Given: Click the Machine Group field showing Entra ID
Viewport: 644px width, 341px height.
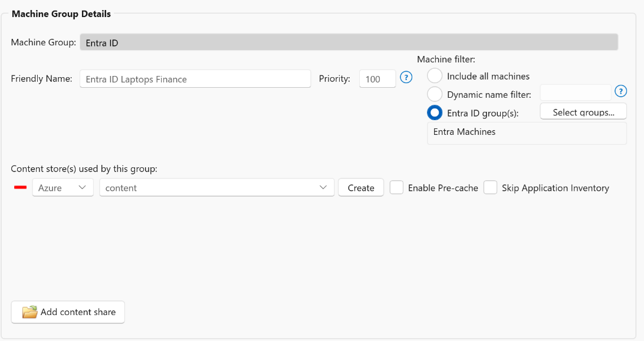Looking at the screenshot, I should click(x=349, y=42).
